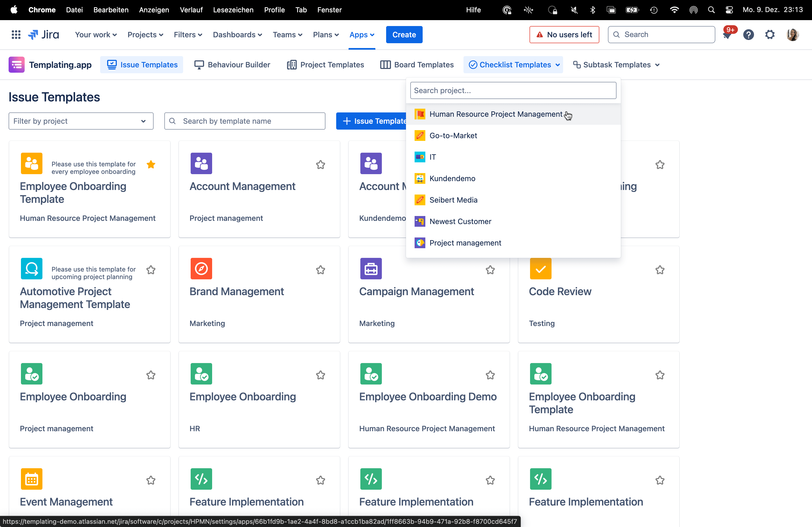The image size is (812, 527).
Task: Open Jira settings gear icon
Action: (x=770, y=35)
